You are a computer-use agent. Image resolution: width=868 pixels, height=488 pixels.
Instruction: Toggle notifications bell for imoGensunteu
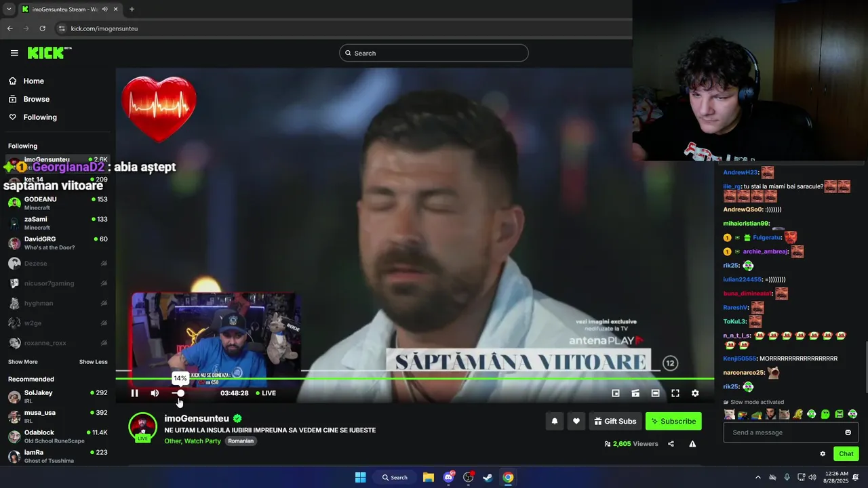click(x=554, y=421)
